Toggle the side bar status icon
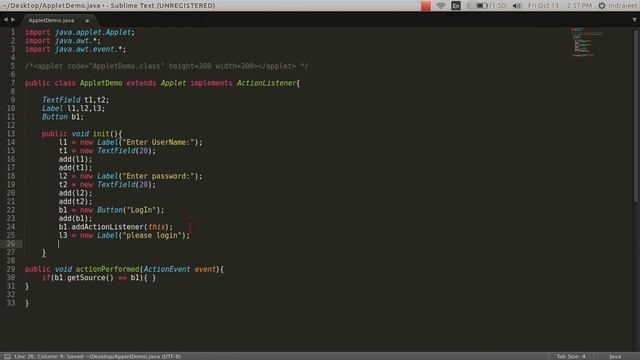Image resolution: width=640 pixels, height=360 pixels. [7, 356]
